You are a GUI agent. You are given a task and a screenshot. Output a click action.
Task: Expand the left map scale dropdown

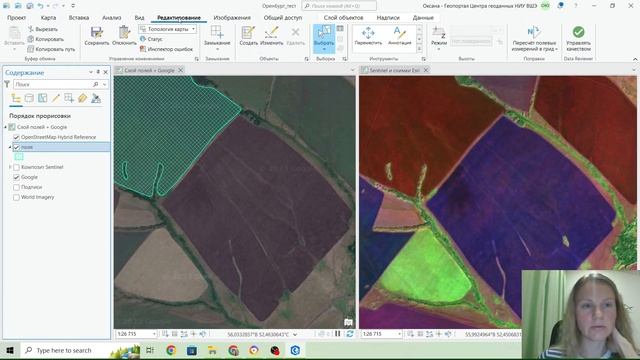[154, 334]
